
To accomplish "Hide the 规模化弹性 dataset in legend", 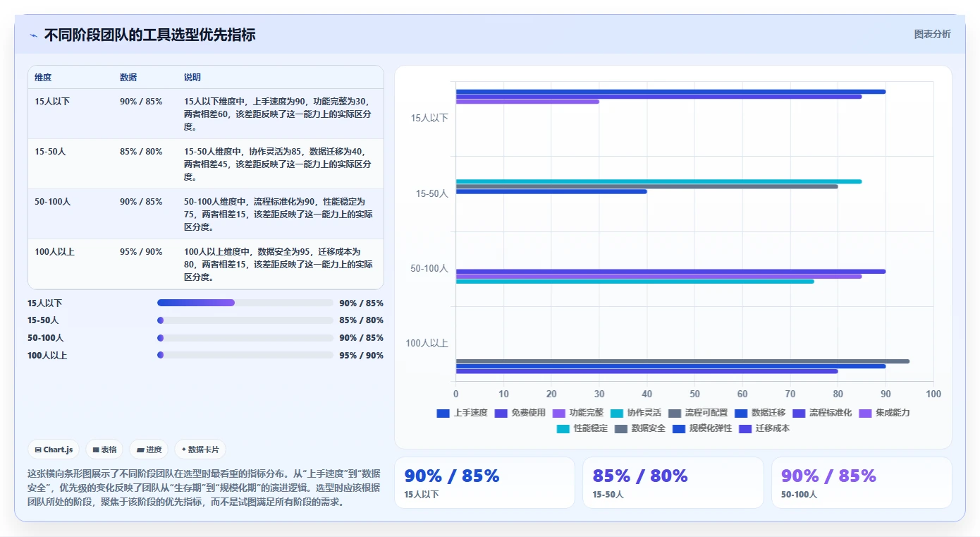I will [702, 428].
